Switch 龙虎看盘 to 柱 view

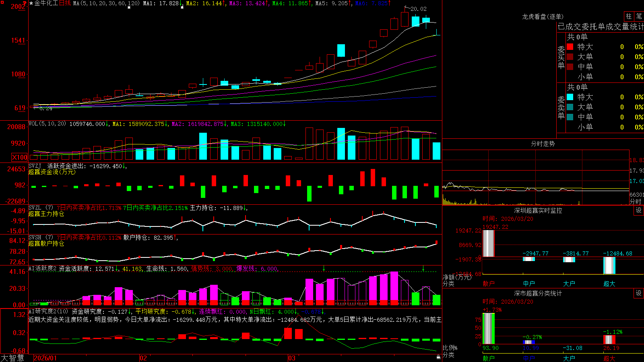tap(629, 16)
